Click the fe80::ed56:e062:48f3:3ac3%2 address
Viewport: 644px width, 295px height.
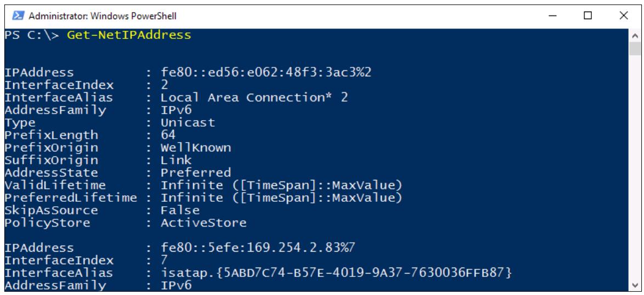pos(265,72)
